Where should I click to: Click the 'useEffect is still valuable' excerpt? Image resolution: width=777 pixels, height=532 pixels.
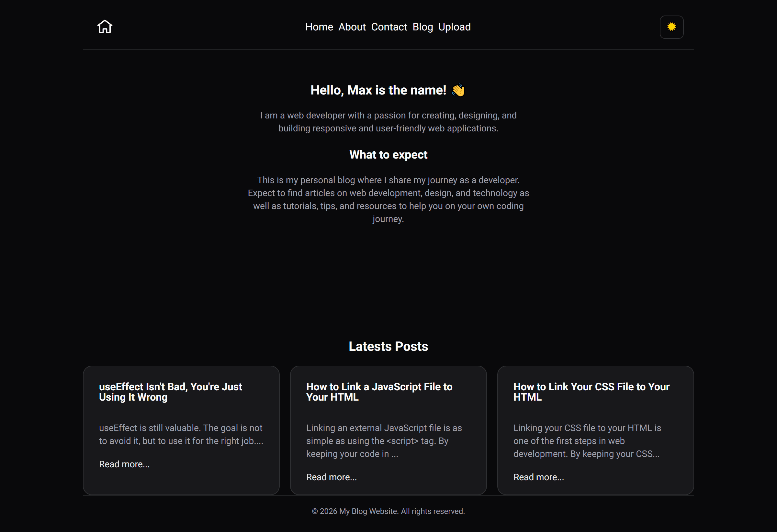(x=181, y=434)
